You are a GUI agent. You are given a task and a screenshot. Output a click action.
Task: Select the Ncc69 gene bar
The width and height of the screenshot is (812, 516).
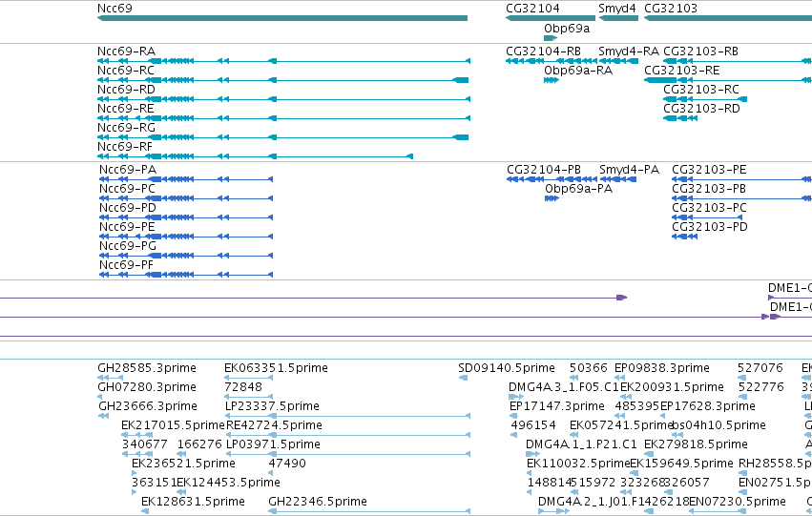(x=282, y=18)
